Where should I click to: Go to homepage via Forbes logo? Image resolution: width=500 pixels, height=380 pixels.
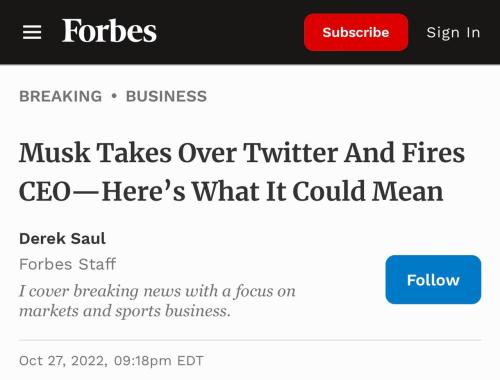pyautogui.click(x=109, y=31)
